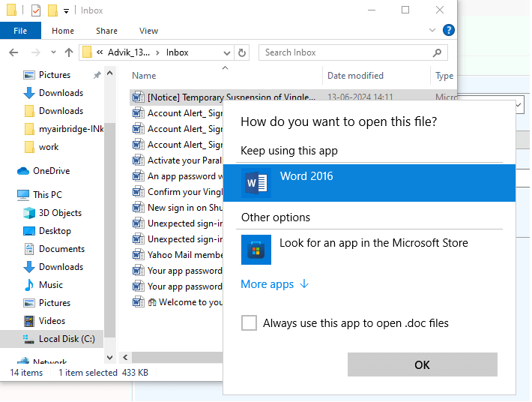Open the Customize Quick Access Toolbar dropdown
Image resolution: width=532 pixels, height=402 pixels.
66,11
